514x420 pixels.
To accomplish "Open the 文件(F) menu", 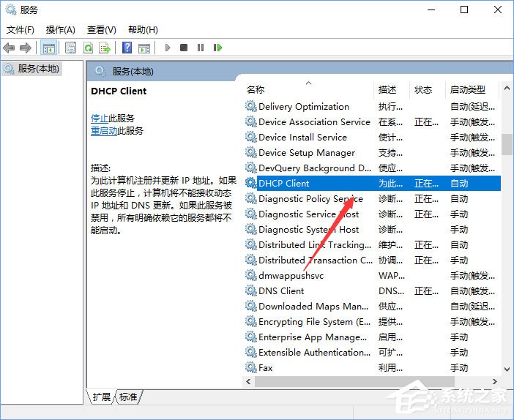I will click(x=21, y=30).
